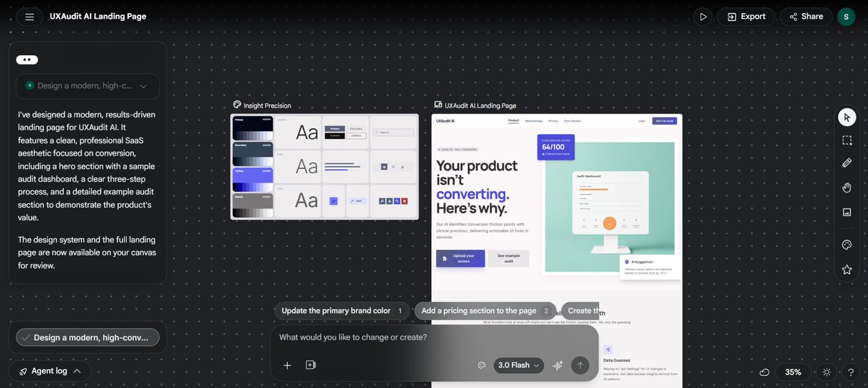
Task: Focus the 'What would you like to change or create?' field
Action: (x=434, y=337)
